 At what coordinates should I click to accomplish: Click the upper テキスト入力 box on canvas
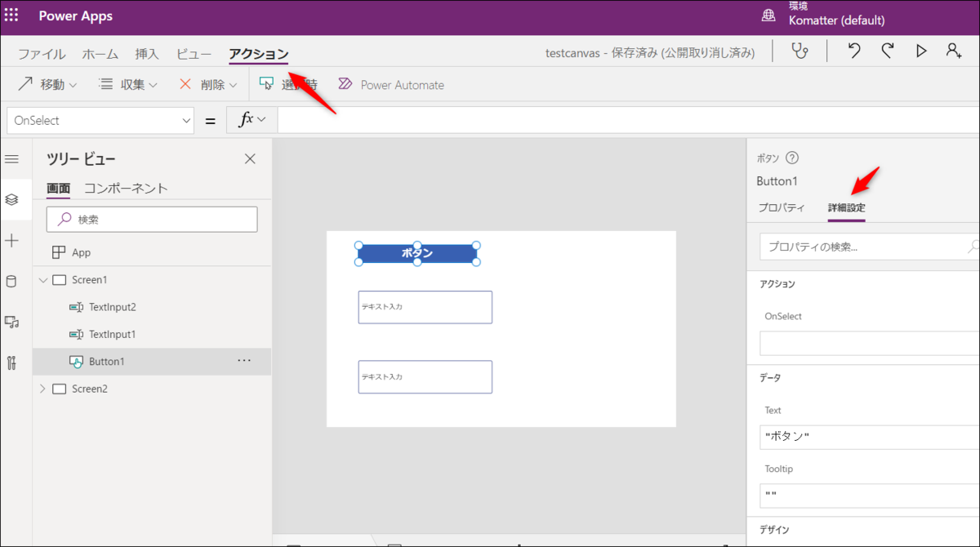click(x=425, y=307)
